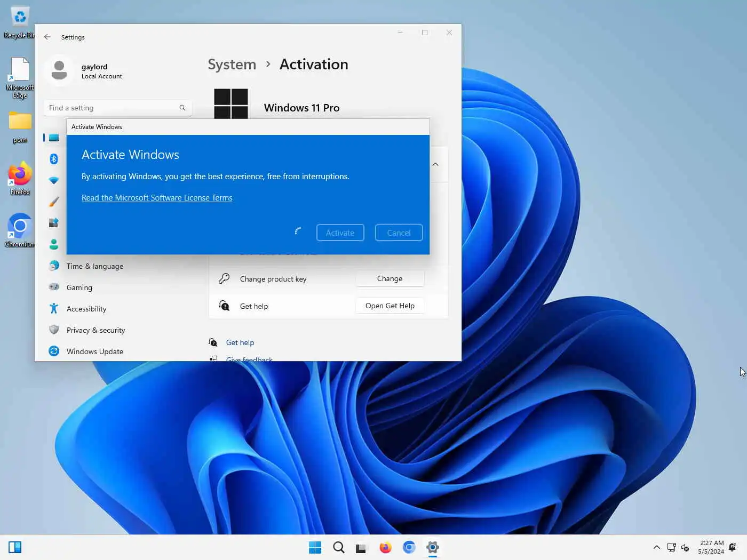
Task: Open Settings gear on taskbar
Action: point(433,547)
